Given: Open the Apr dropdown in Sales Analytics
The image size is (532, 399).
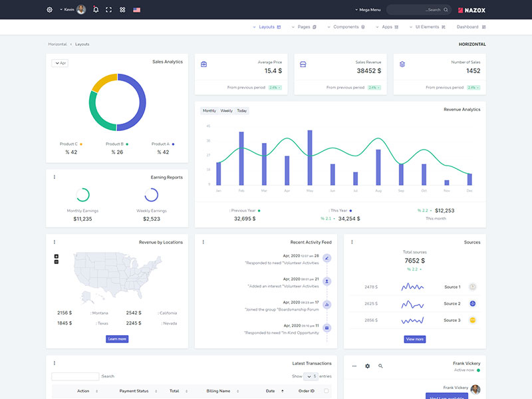Looking at the screenshot, I should pyautogui.click(x=60, y=63).
